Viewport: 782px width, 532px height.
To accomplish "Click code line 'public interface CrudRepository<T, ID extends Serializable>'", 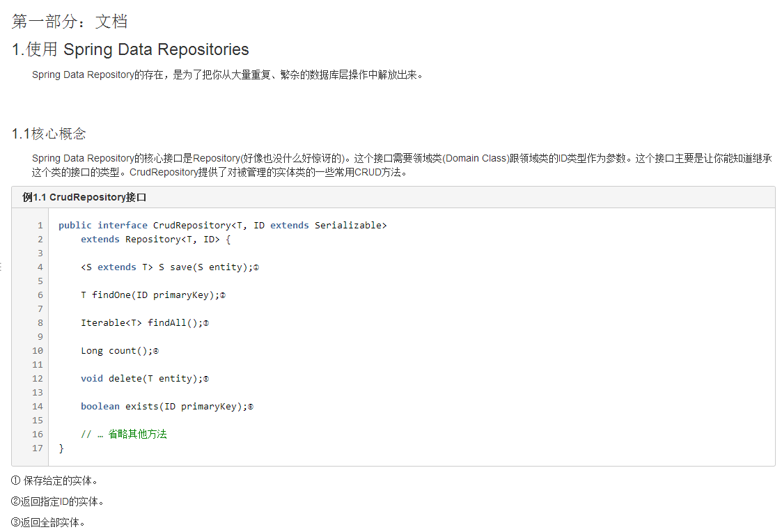I will coord(222,226).
